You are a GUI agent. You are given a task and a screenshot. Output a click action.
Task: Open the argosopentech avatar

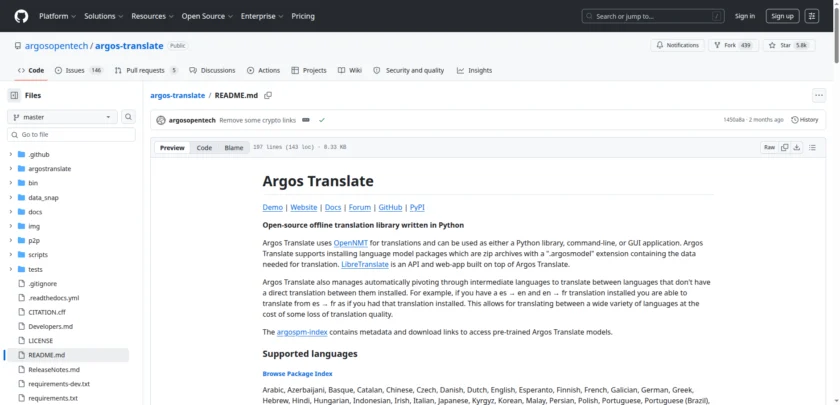point(161,120)
